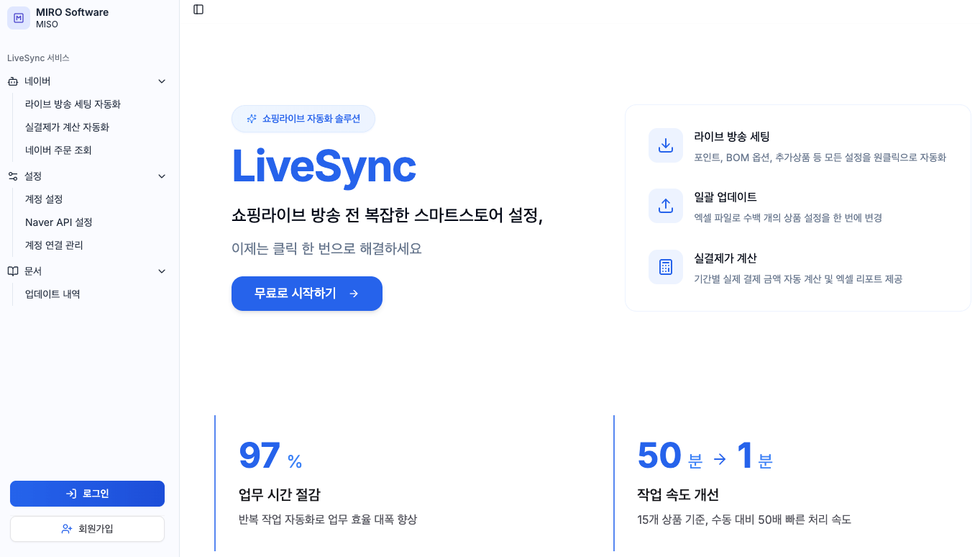Collapse the 문서 section chevron
The image size is (980, 557).
pos(162,271)
